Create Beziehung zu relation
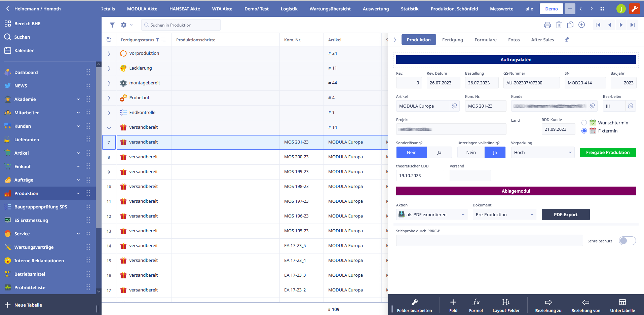This screenshot has height=315, width=644. click(548, 305)
